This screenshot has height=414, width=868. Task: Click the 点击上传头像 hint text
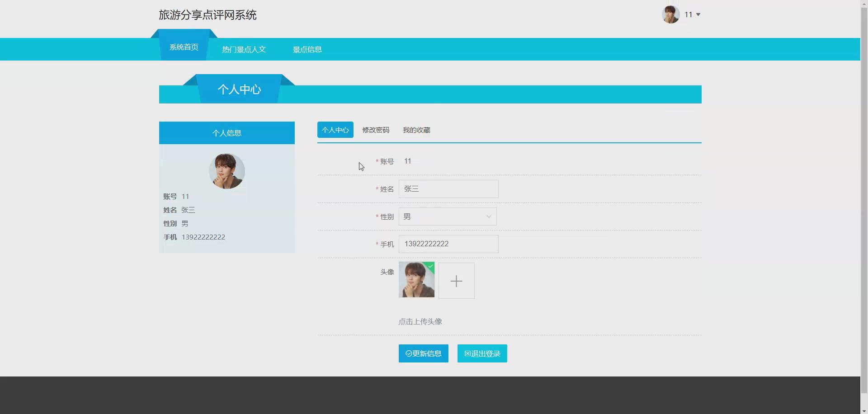tap(420, 321)
